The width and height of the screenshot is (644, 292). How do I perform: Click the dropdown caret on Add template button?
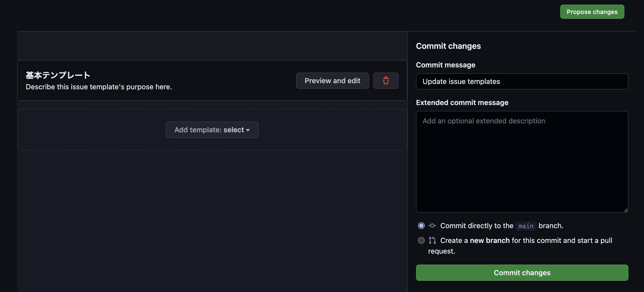[248, 130]
